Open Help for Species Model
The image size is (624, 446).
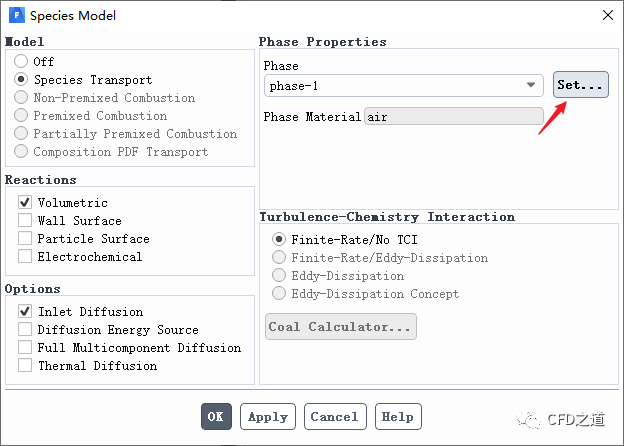click(397, 417)
